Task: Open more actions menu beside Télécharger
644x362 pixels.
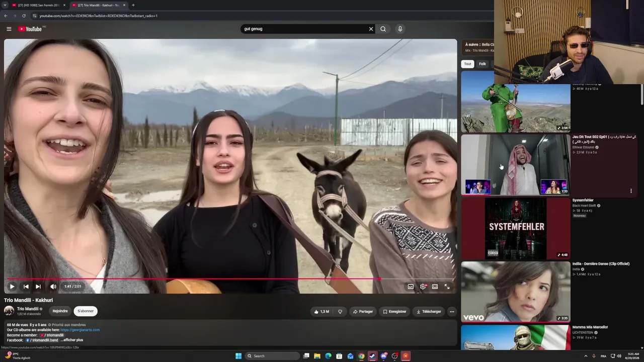Action: click(452, 312)
